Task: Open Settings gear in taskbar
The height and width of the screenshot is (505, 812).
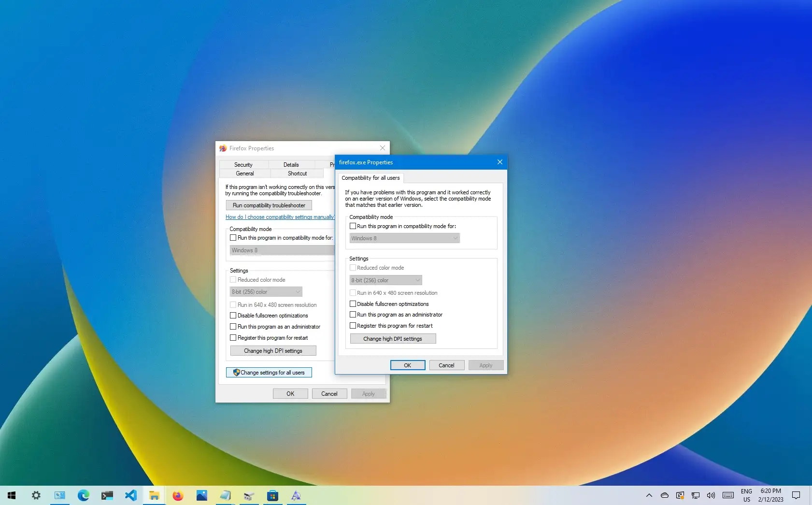Action: pyautogui.click(x=36, y=495)
